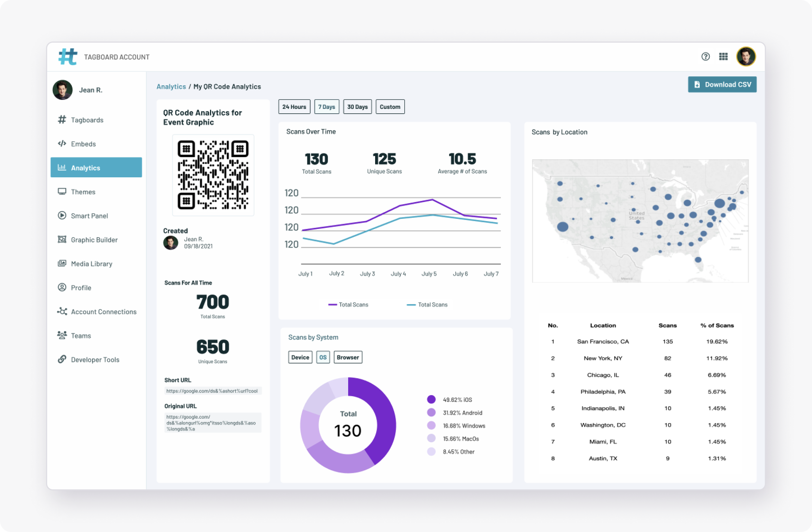The image size is (812, 532).
Task: Open Developer Tools in the sidebar
Action: (95, 360)
